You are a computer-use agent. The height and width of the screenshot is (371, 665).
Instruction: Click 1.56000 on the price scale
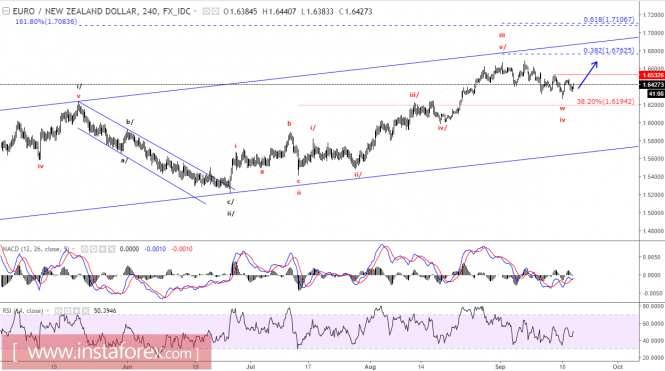(654, 159)
